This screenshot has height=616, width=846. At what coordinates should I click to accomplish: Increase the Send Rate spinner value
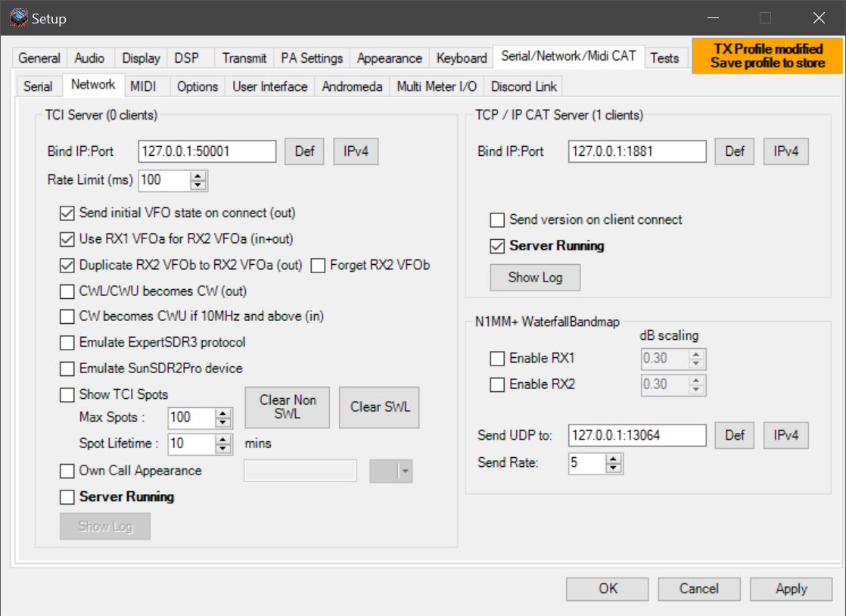(614, 459)
